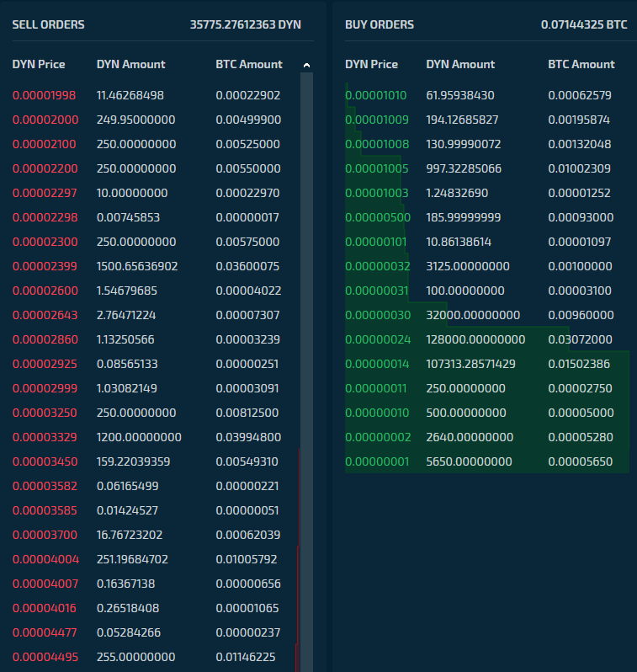Select sell order priced 0.00001998

[x=156, y=95]
